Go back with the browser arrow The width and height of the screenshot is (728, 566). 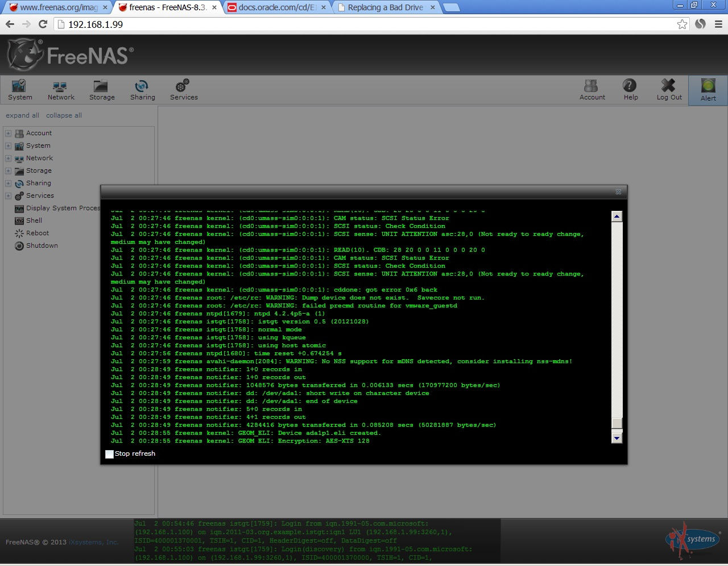coord(10,24)
